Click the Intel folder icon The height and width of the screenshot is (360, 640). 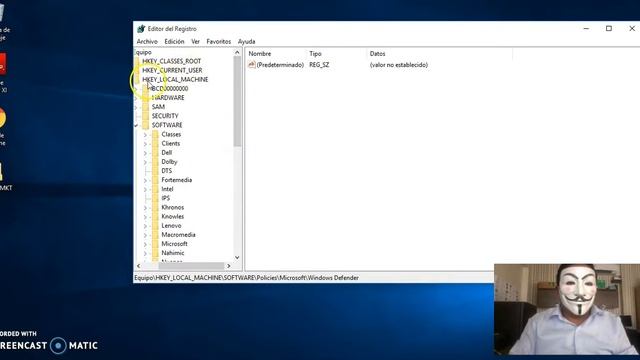click(x=155, y=189)
